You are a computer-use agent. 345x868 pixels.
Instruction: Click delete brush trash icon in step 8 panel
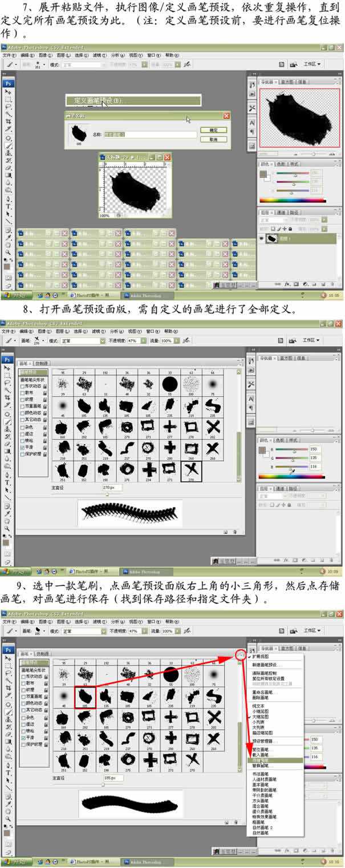pyautogui.click(x=235, y=532)
